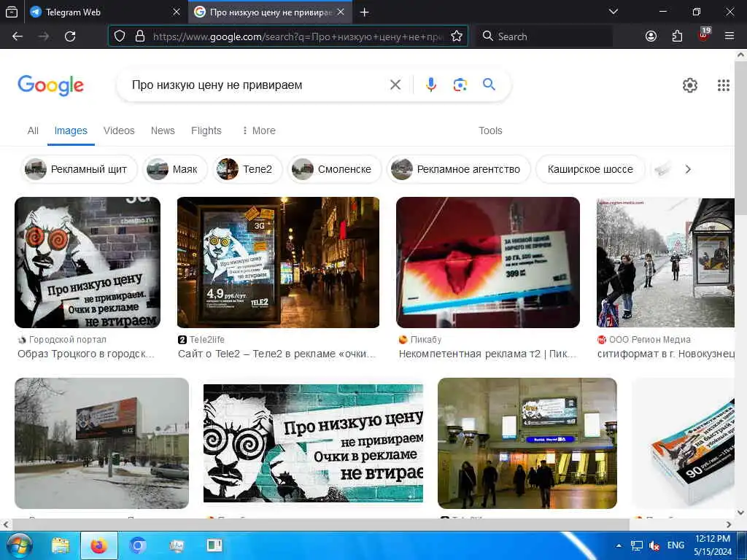Open the Некомпетентная реклама т2 link
The width and height of the screenshot is (747, 560).
coord(488,354)
